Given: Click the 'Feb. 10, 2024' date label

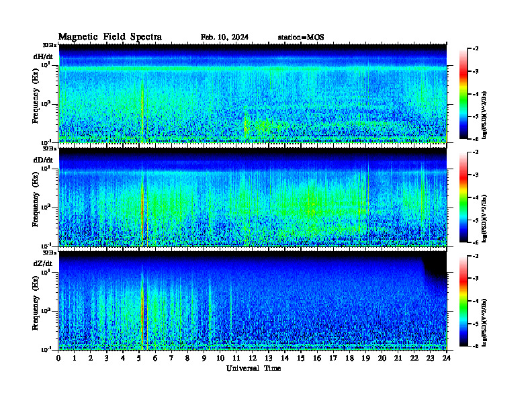Looking at the screenshot, I should 224,38.
